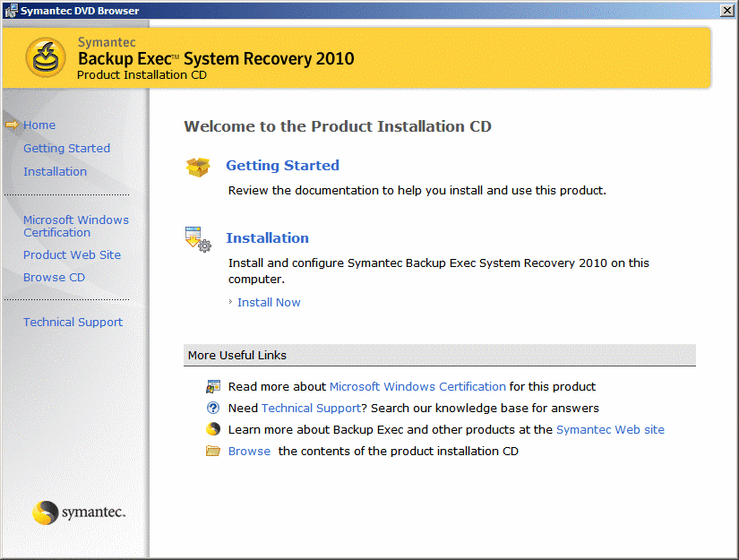Open Technical Support in the sidebar
The width and height of the screenshot is (739, 560).
(x=73, y=323)
